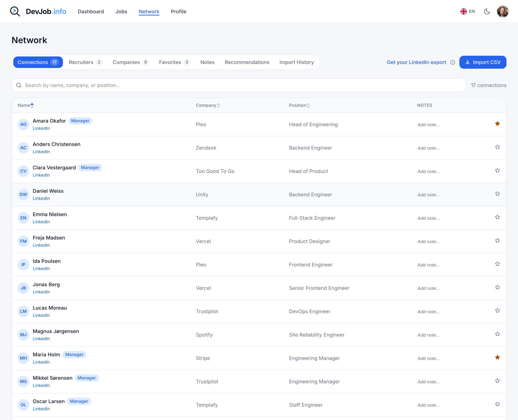Open Get your LinkedIn export link
The width and height of the screenshot is (518, 420).
pos(416,62)
